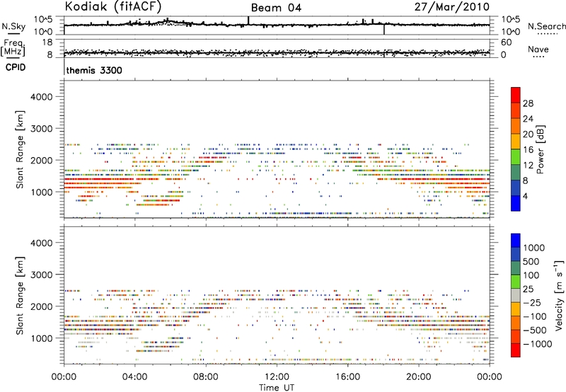Click the tall noise spike near 10:20 in sky-noise panel
The width and height of the screenshot is (566, 392).
(248, 21)
